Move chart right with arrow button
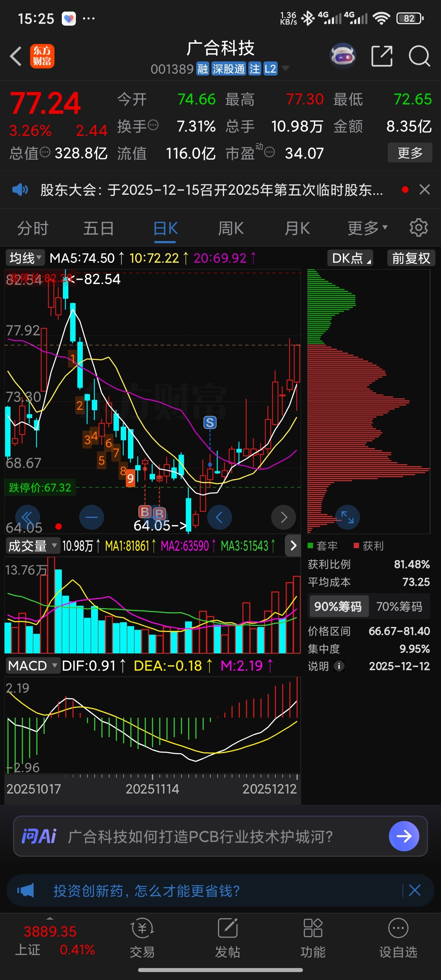441x980 pixels. (283, 517)
